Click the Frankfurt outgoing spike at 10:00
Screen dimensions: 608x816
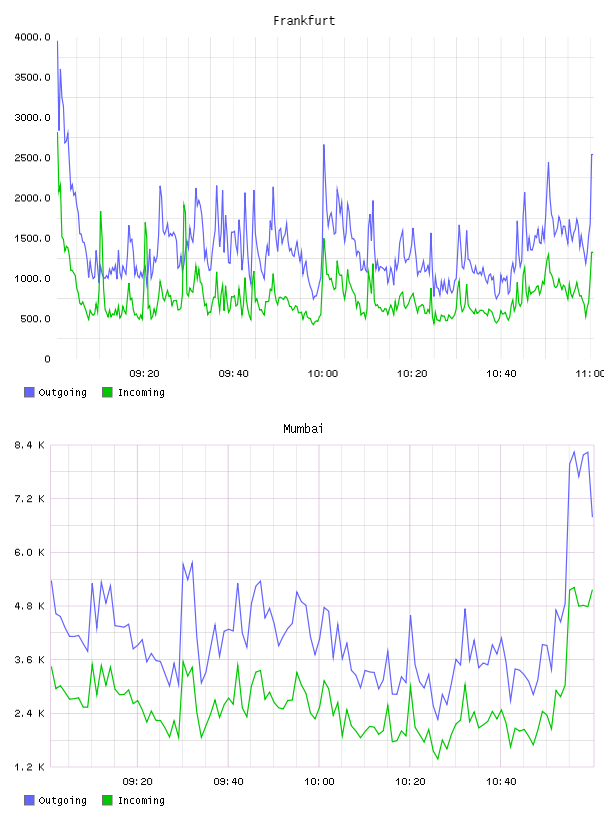click(x=324, y=145)
